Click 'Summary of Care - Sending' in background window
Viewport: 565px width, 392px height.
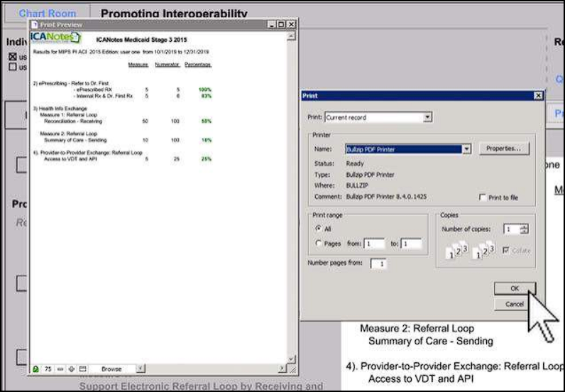431,341
